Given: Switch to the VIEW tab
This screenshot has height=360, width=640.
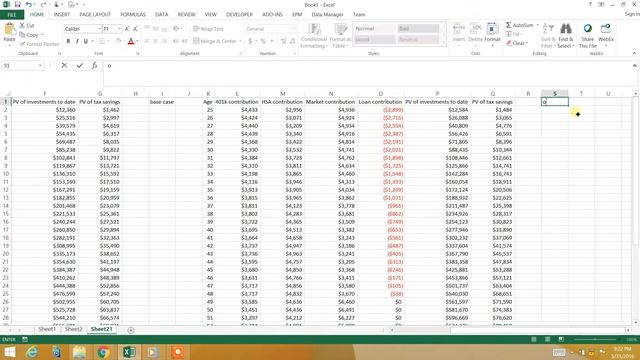Looking at the screenshot, I should pos(211,14).
